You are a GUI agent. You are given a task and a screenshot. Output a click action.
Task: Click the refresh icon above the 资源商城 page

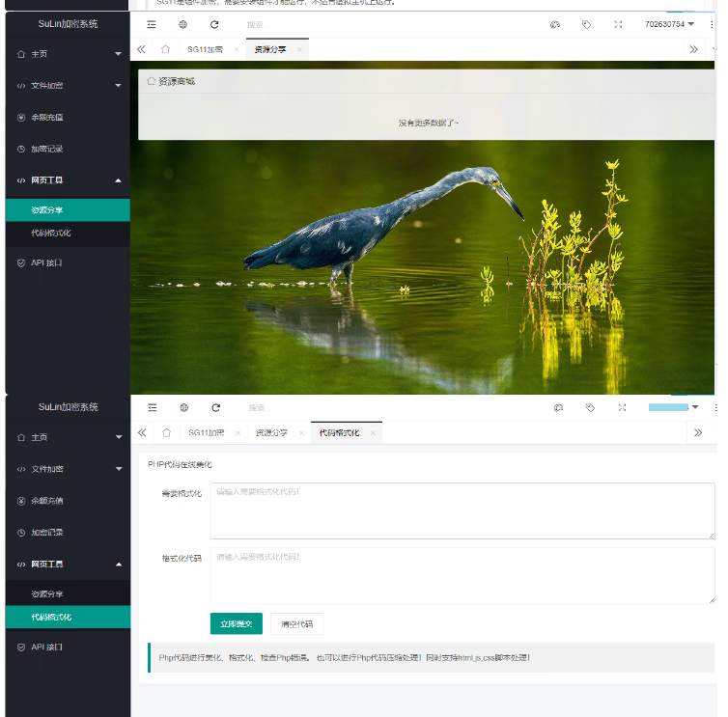214,24
